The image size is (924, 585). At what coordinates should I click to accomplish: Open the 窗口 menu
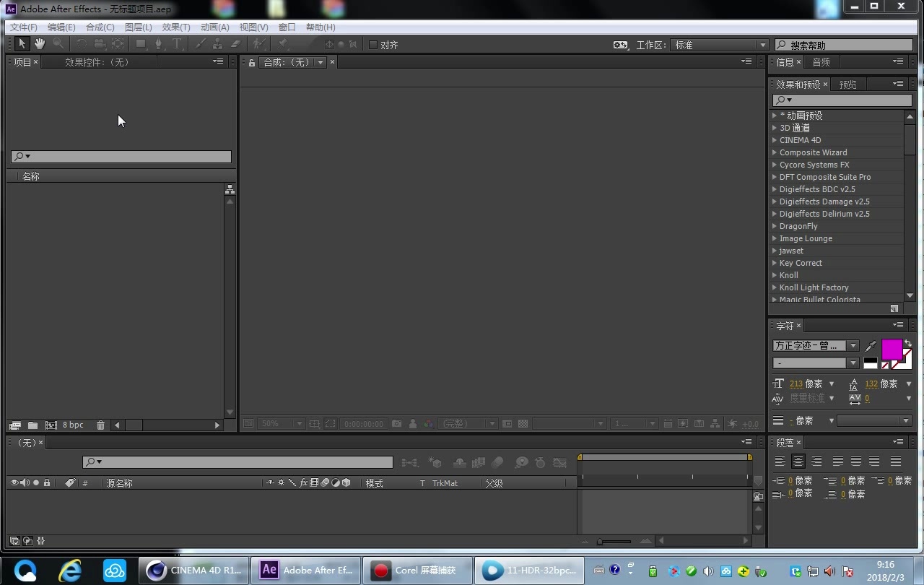point(287,27)
